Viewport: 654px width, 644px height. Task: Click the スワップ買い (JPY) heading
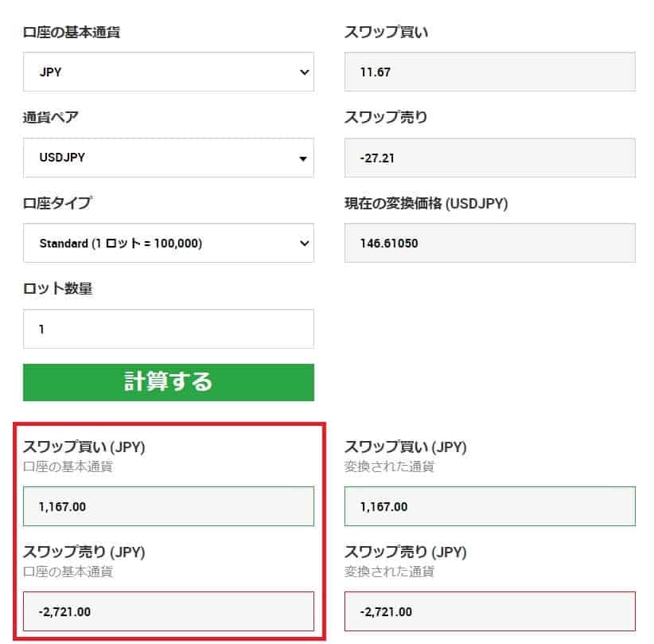[83, 447]
